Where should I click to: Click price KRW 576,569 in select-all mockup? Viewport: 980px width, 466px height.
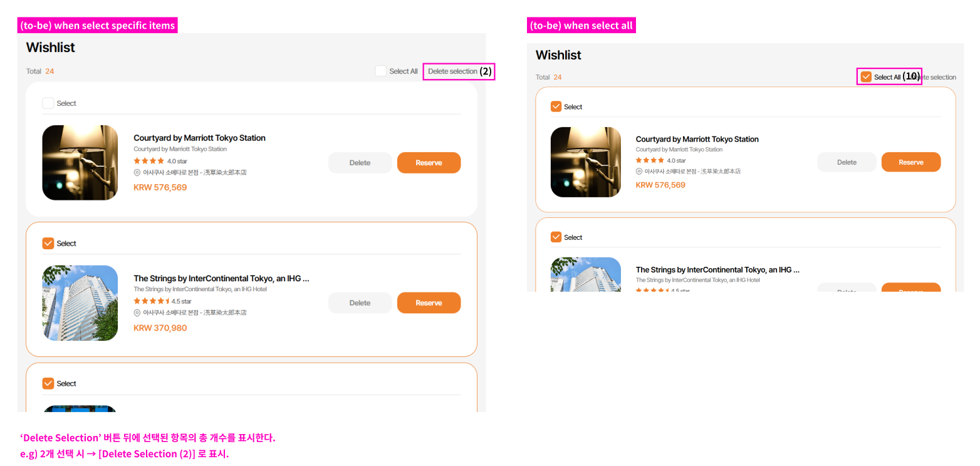click(x=660, y=185)
